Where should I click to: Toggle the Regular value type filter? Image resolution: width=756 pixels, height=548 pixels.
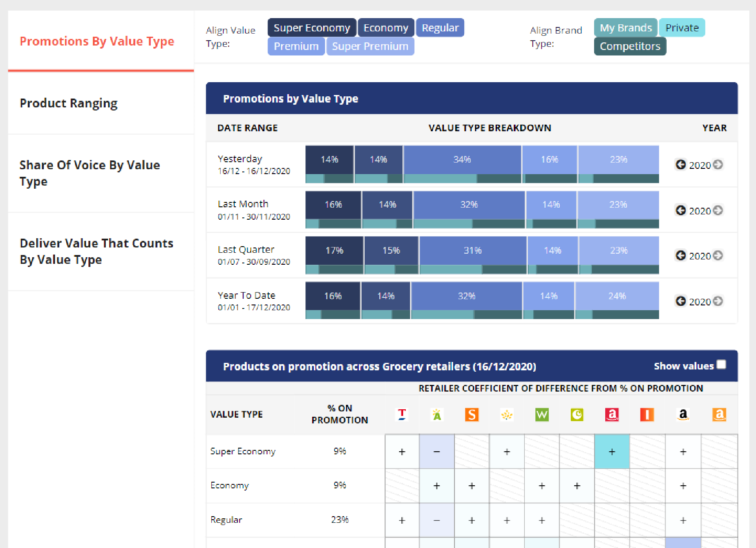(440, 27)
